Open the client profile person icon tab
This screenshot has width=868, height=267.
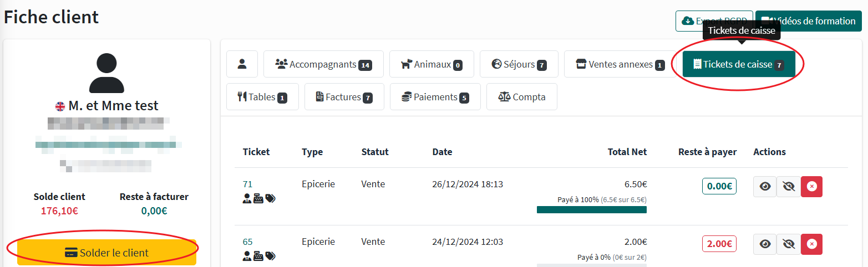point(242,64)
